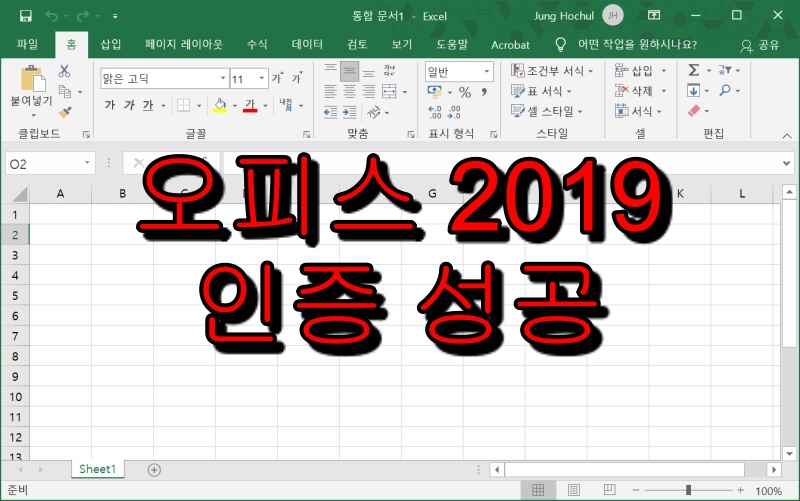Toggle Bold (가) formatting

click(110, 105)
